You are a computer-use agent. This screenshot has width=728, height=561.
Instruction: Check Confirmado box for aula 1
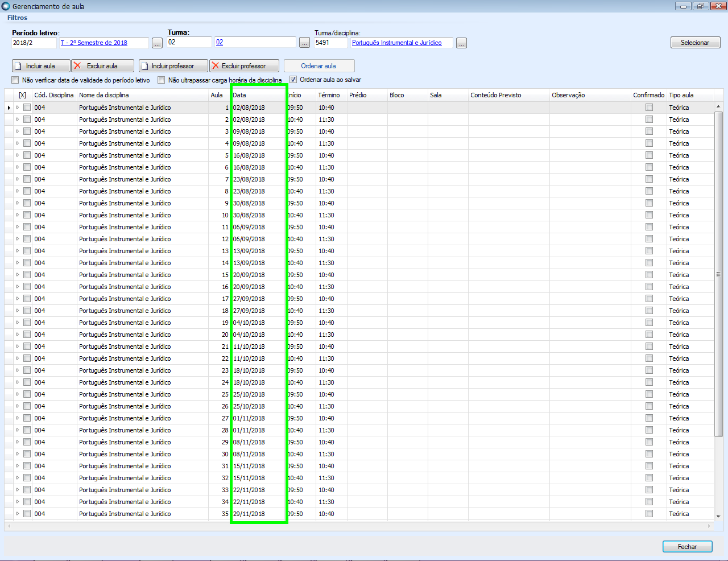(x=649, y=108)
